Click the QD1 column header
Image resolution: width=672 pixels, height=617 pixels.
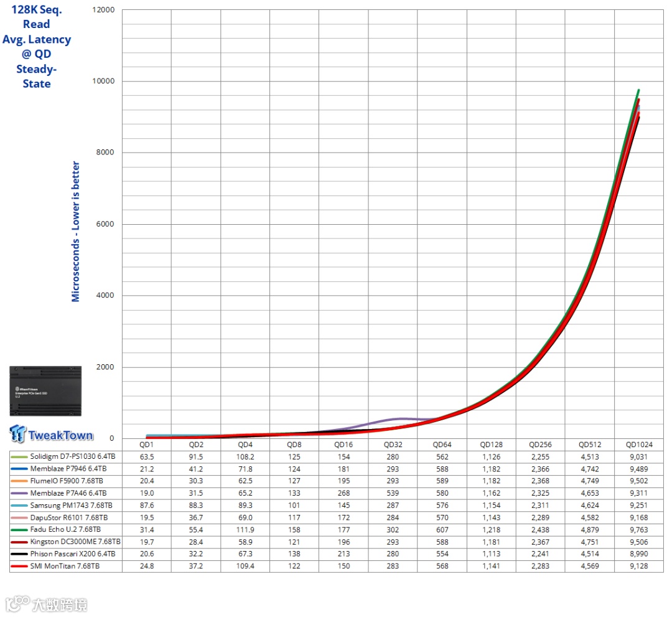click(x=147, y=445)
